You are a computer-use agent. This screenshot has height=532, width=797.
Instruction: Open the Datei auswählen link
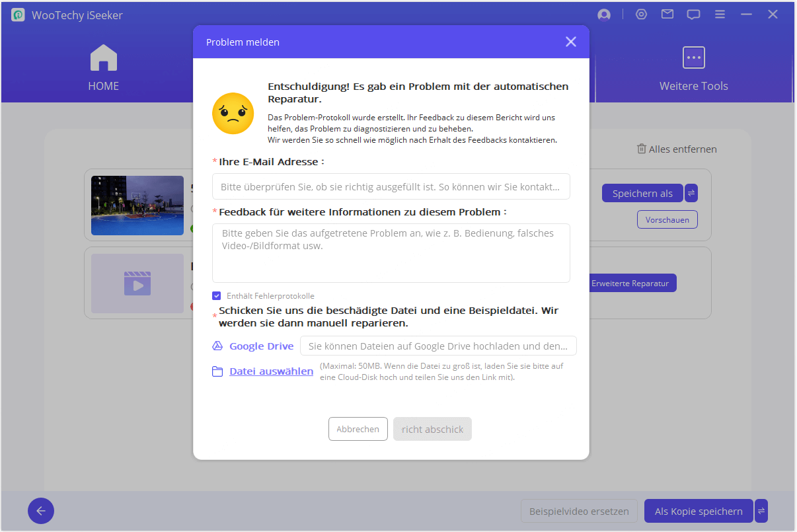coord(271,371)
